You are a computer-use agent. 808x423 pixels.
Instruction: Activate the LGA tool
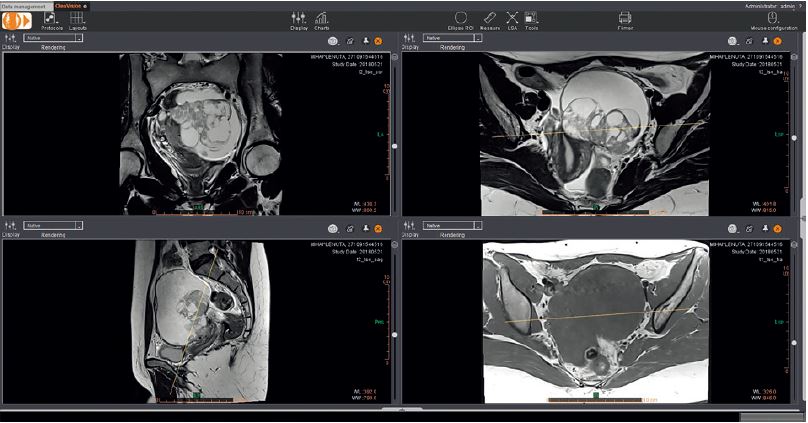pyautogui.click(x=512, y=19)
